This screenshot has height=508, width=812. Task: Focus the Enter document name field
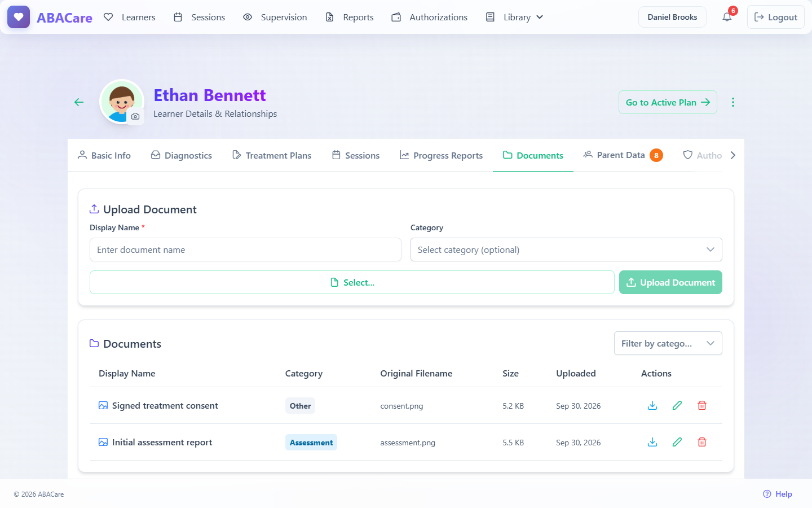[245, 249]
